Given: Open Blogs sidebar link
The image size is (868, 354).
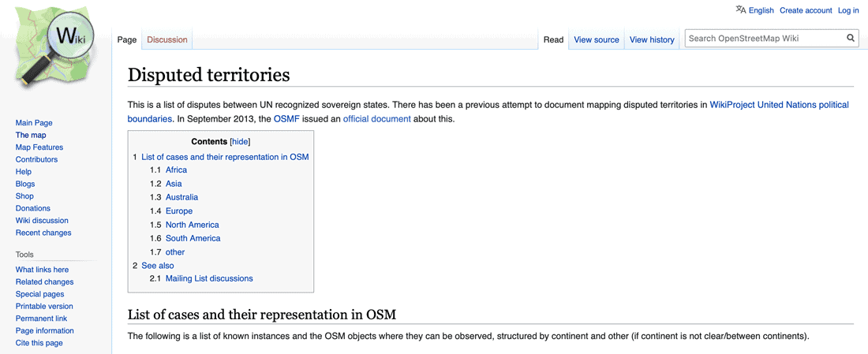Looking at the screenshot, I should (x=25, y=184).
